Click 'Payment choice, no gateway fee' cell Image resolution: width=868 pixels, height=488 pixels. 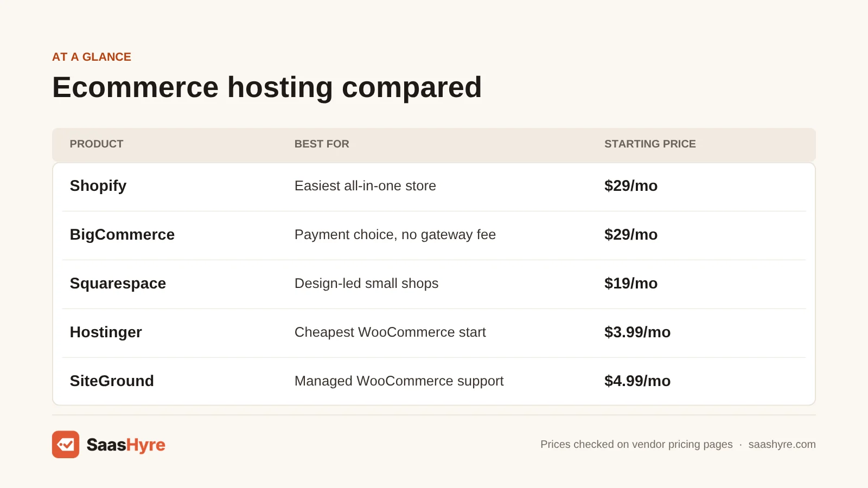pyautogui.click(x=395, y=235)
